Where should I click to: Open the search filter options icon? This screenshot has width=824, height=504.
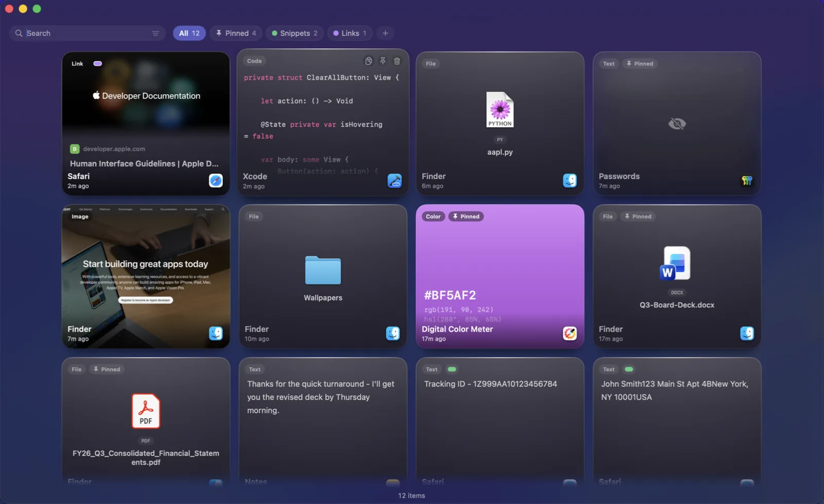(155, 33)
